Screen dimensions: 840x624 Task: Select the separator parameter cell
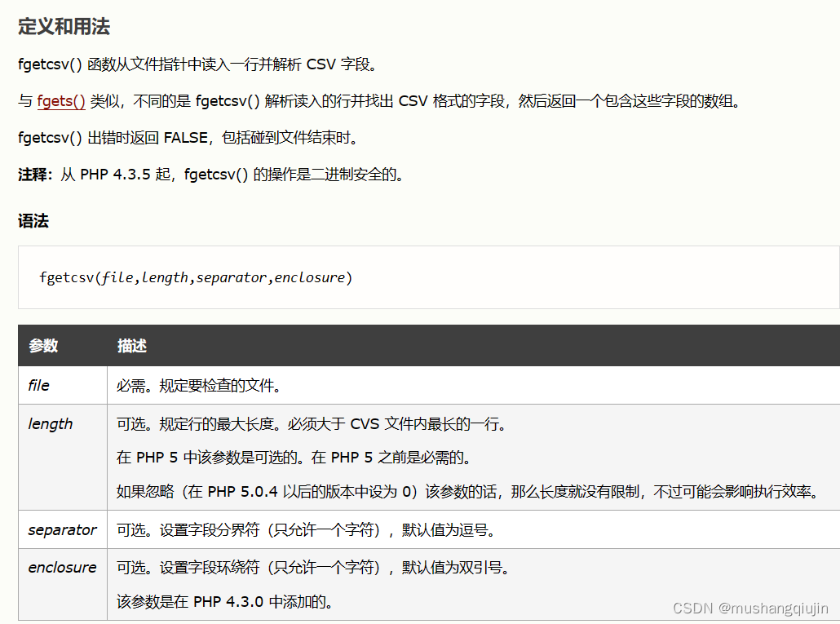pyautogui.click(x=63, y=529)
